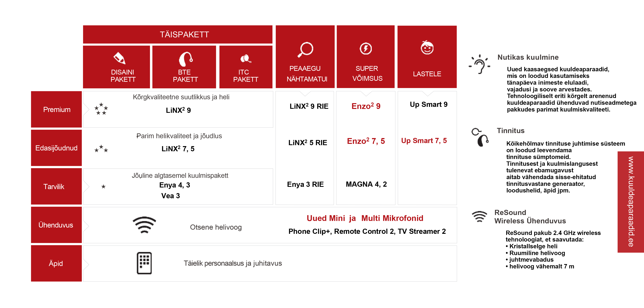This screenshot has width=644, height=308.
Task: Click the lightning bolt icon in SUPER VÕIMSUS
Action: pyautogui.click(x=366, y=48)
